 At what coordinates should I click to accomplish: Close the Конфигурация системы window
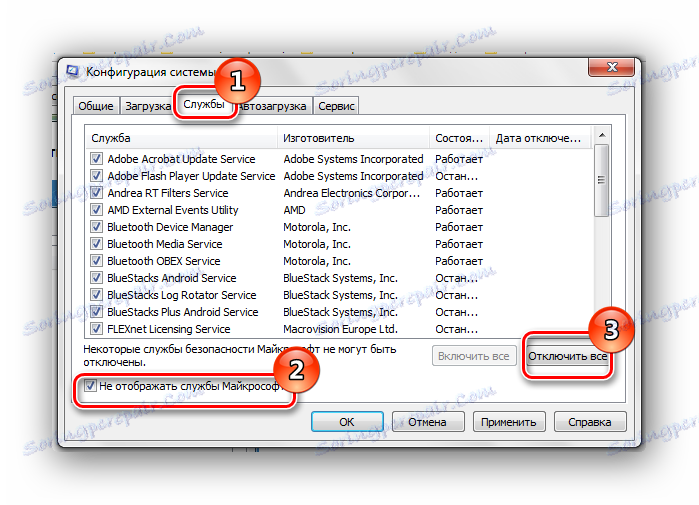(612, 67)
